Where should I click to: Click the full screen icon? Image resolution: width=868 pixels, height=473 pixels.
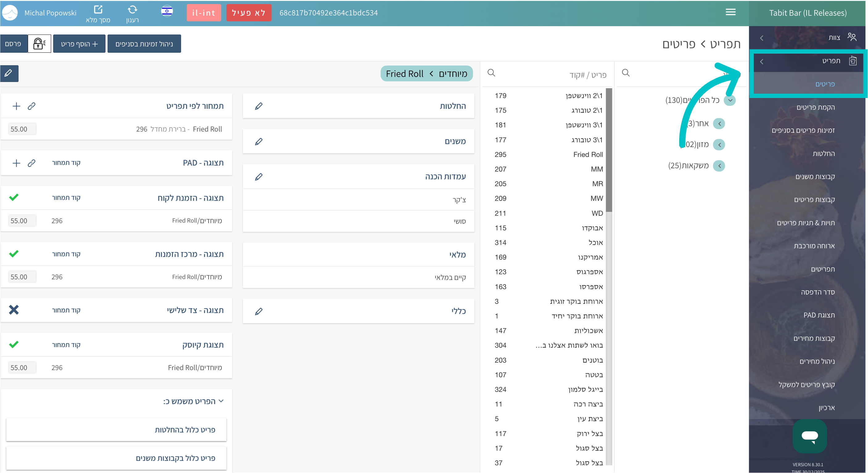(98, 9)
